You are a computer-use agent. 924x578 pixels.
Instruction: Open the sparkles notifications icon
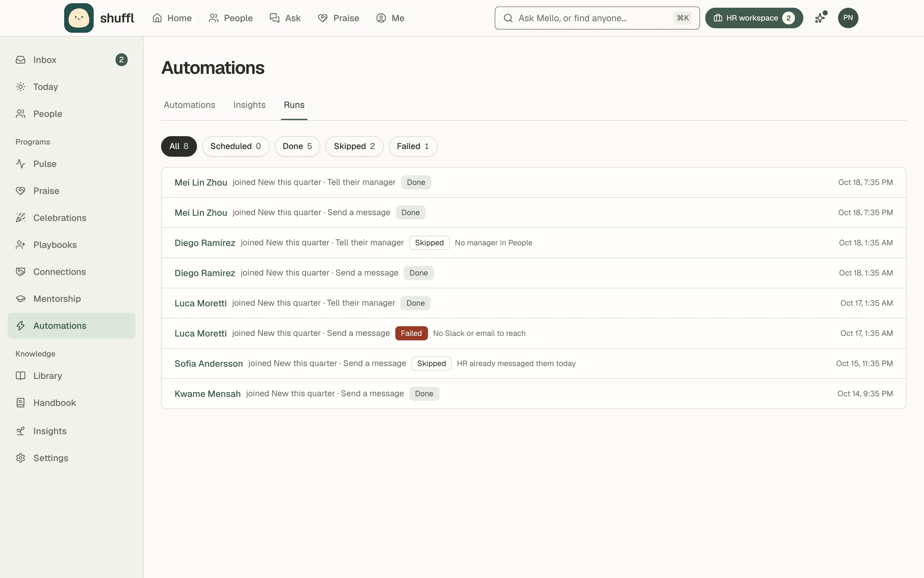click(820, 18)
